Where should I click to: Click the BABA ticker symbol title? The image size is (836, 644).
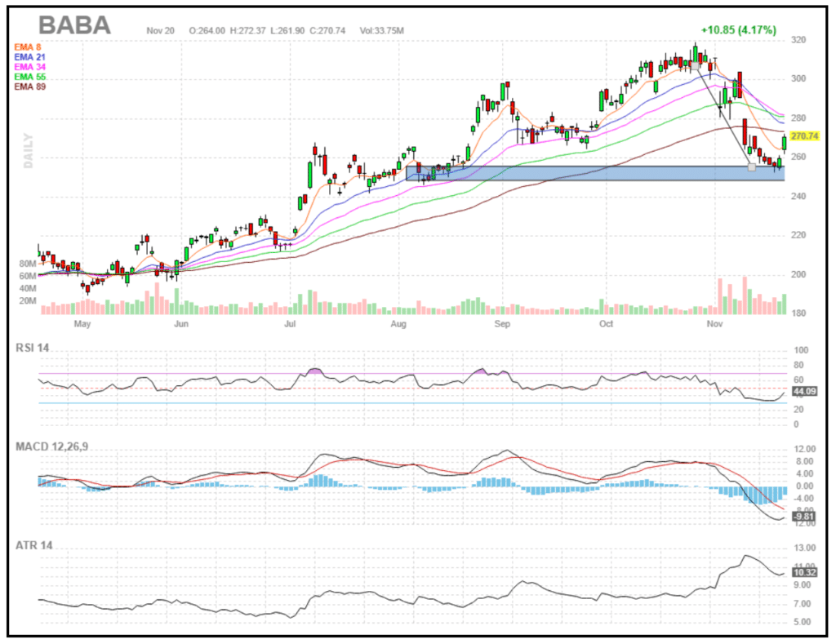point(74,25)
